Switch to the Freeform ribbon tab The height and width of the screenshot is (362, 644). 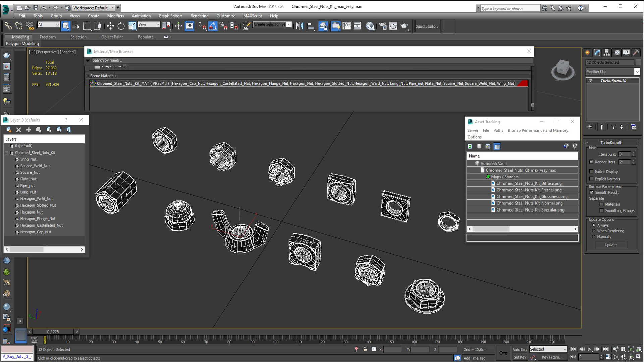(x=48, y=37)
